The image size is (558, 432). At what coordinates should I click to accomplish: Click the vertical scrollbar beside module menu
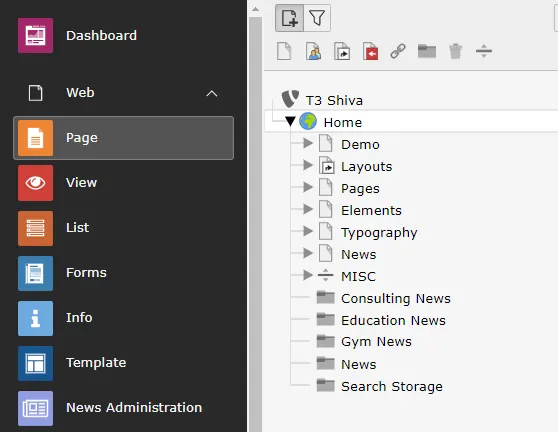256,221
